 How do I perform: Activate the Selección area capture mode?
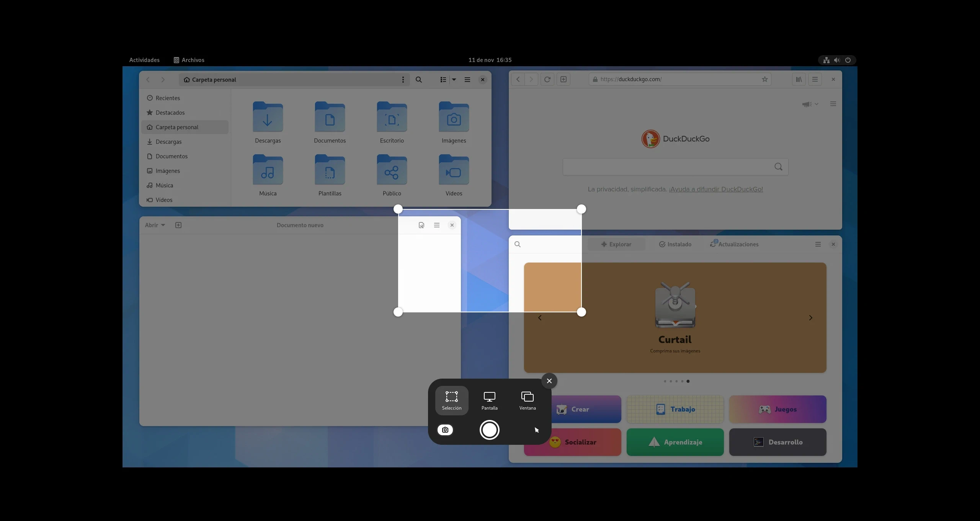click(451, 400)
